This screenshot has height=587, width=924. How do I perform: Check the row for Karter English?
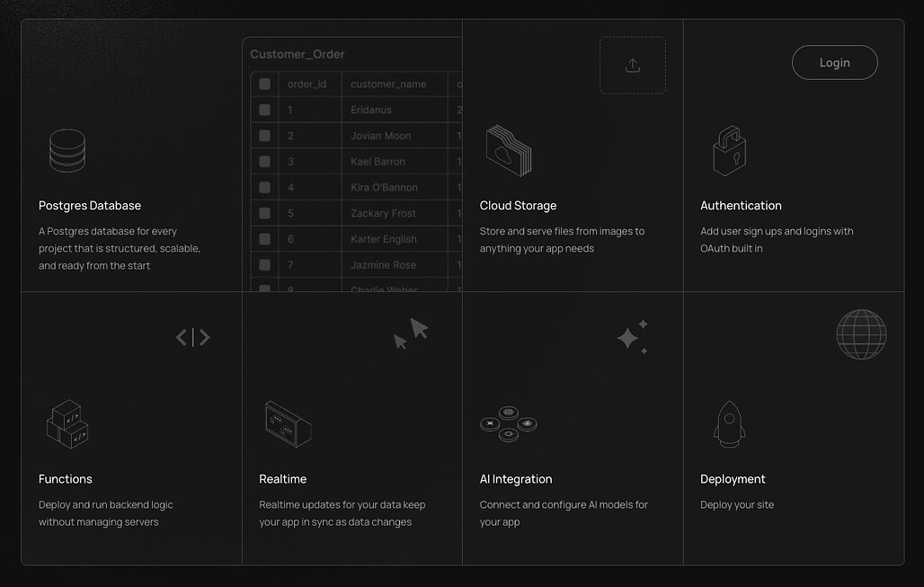[x=264, y=239]
